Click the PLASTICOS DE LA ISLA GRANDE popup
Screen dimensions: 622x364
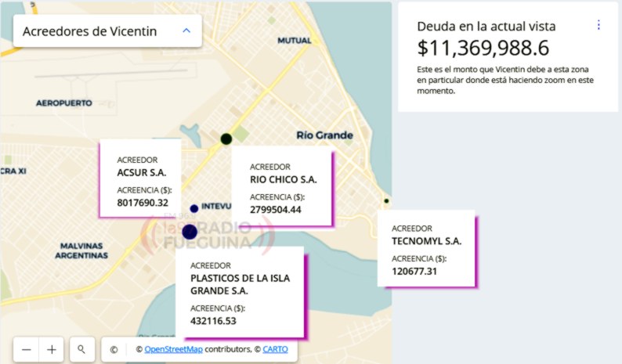pyautogui.click(x=240, y=293)
